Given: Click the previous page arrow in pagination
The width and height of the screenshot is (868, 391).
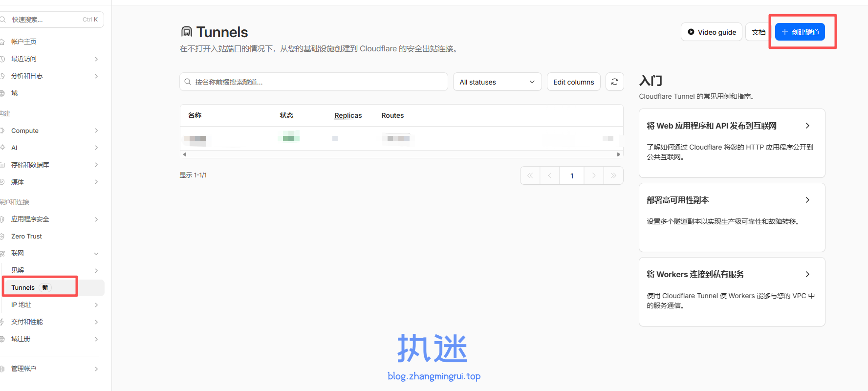Looking at the screenshot, I should pos(550,175).
